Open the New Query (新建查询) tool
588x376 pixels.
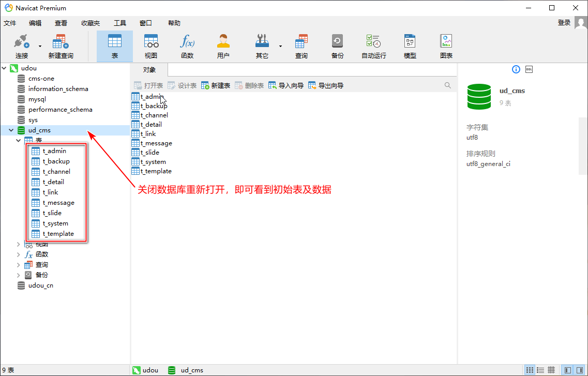(x=61, y=46)
